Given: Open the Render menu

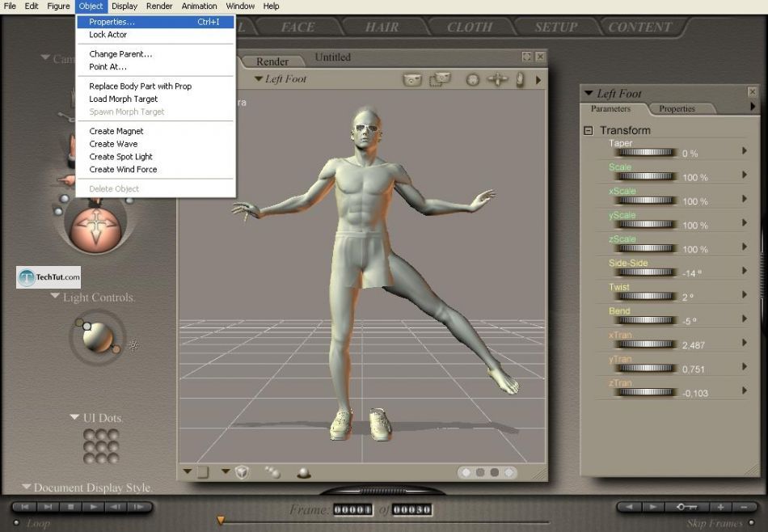Looking at the screenshot, I should point(159,6).
